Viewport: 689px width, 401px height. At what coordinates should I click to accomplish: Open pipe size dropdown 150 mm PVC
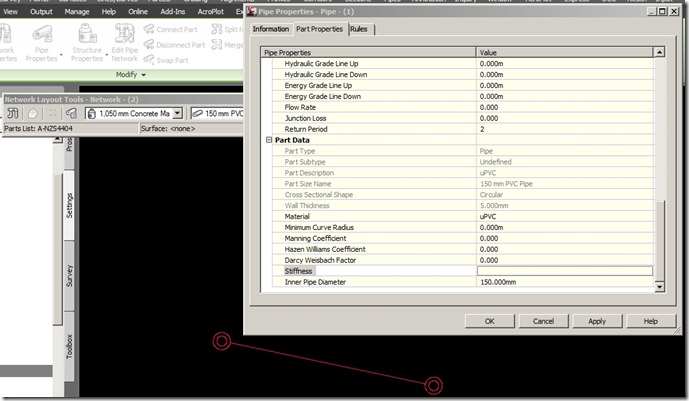[217, 113]
